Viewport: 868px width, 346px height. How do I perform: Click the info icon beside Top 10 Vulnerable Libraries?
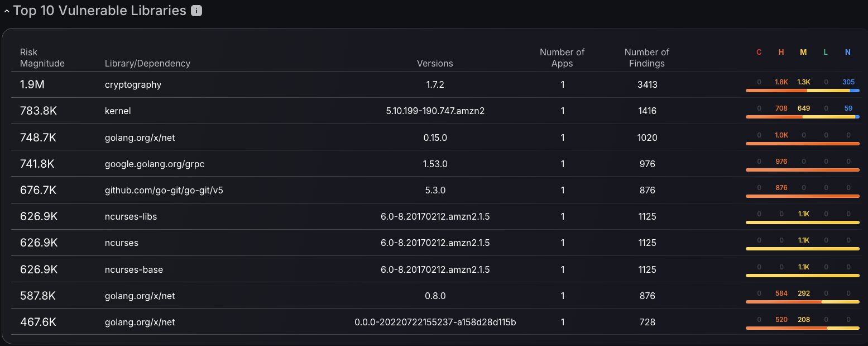coord(196,11)
